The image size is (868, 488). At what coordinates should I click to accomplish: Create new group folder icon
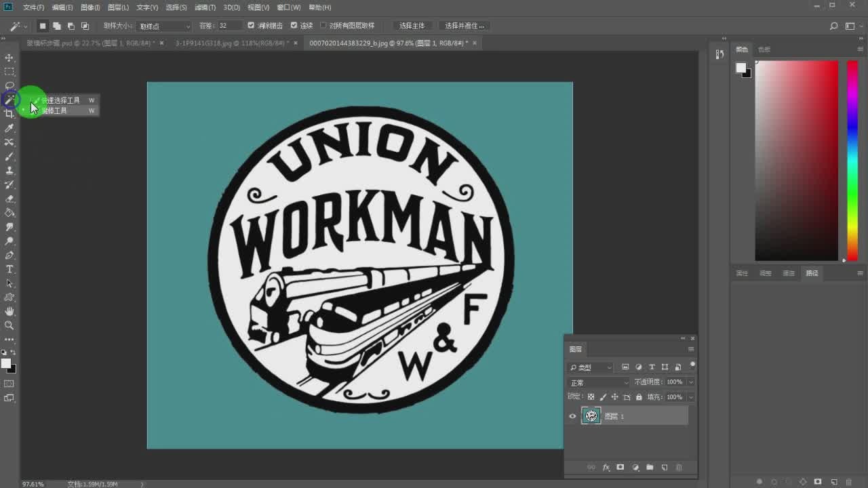coord(650,468)
